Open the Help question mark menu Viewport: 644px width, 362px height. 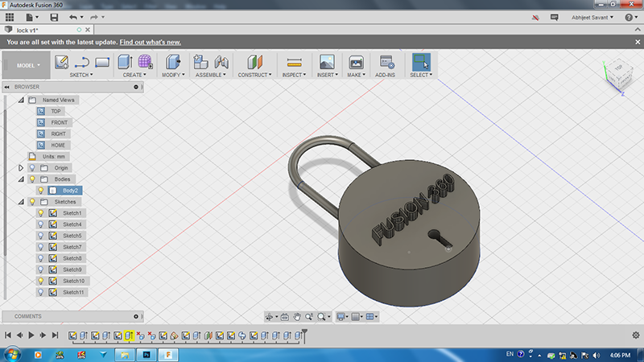click(x=631, y=17)
